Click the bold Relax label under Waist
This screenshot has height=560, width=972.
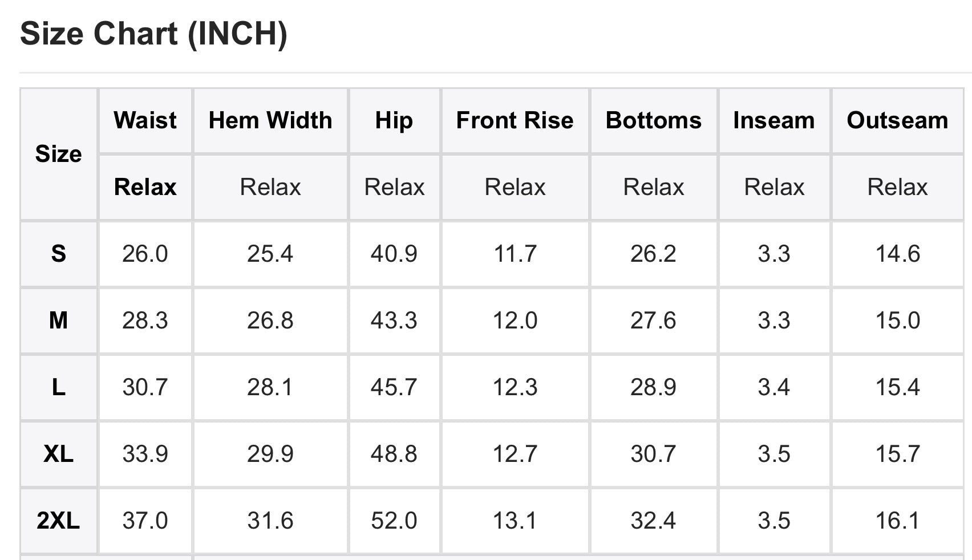(145, 187)
